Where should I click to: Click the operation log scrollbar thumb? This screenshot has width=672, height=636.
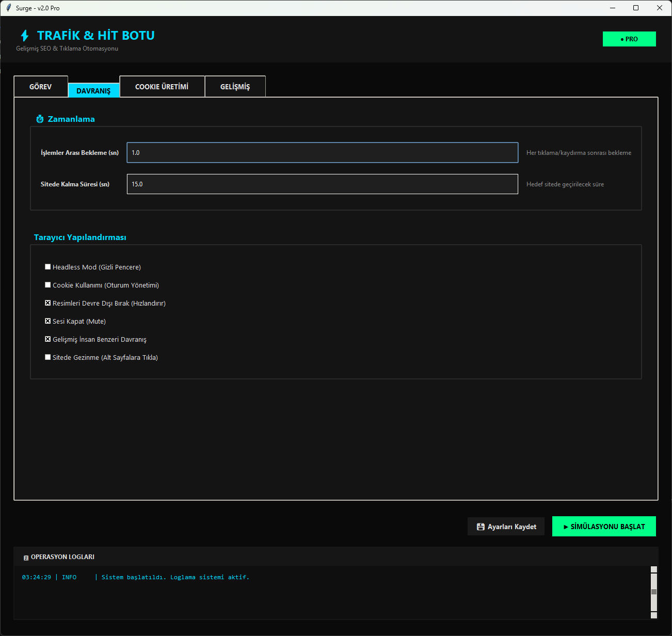coord(653,592)
